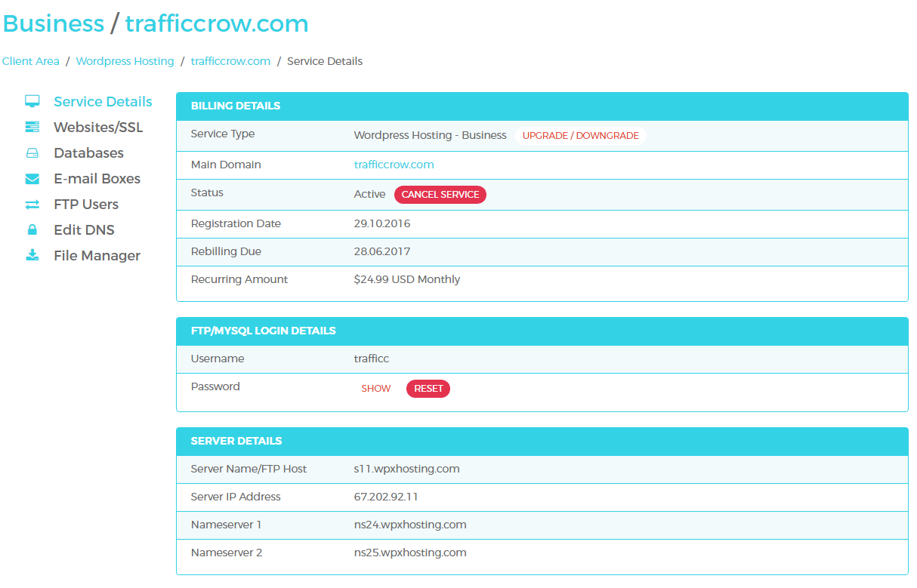
Task: Select nameserver ns24.wpxhosting.com
Action: click(410, 525)
